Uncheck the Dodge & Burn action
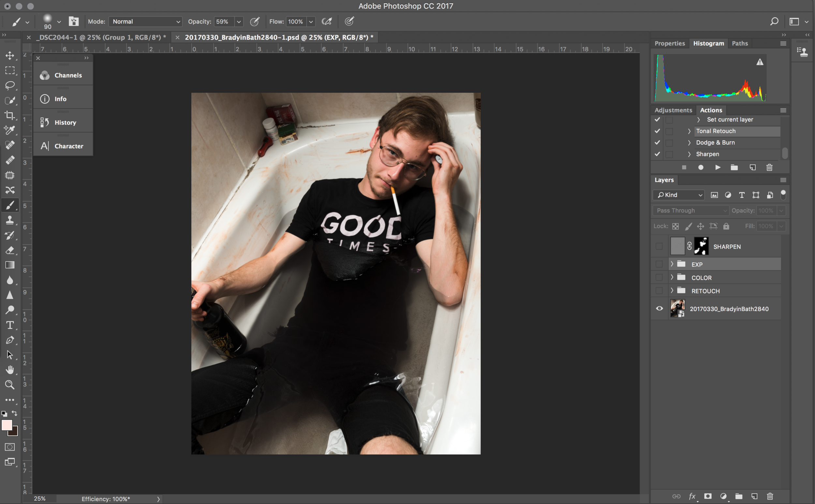Screen dimensions: 815x504 coord(657,142)
